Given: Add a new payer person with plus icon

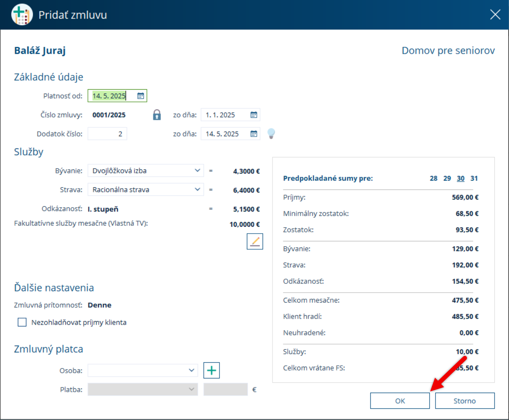Looking at the screenshot, I should (212, 370).
